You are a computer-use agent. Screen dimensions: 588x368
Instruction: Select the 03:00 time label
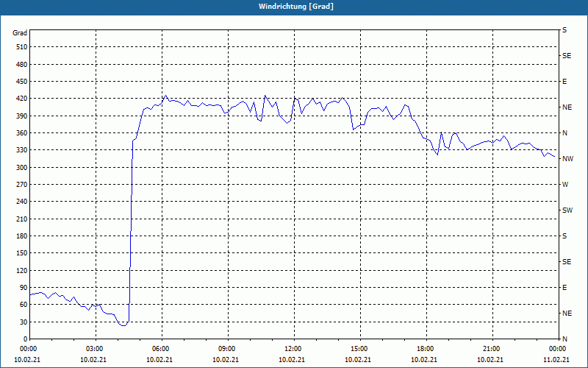pyautogui.click(x=96, y=349)
